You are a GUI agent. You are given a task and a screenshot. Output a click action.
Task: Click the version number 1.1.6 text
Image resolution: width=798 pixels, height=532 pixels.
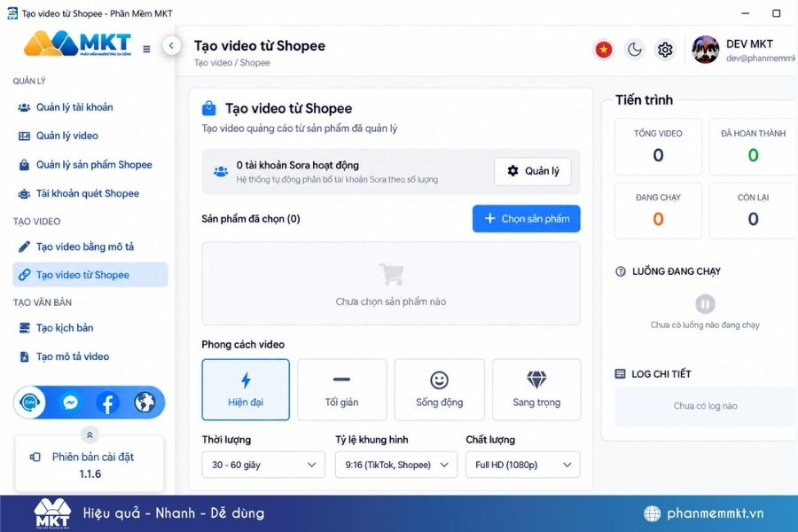click(90, 474)
